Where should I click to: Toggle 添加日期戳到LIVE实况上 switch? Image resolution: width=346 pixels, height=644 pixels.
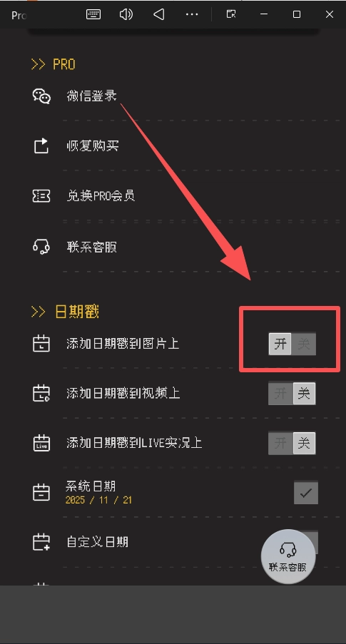(292, 443)
